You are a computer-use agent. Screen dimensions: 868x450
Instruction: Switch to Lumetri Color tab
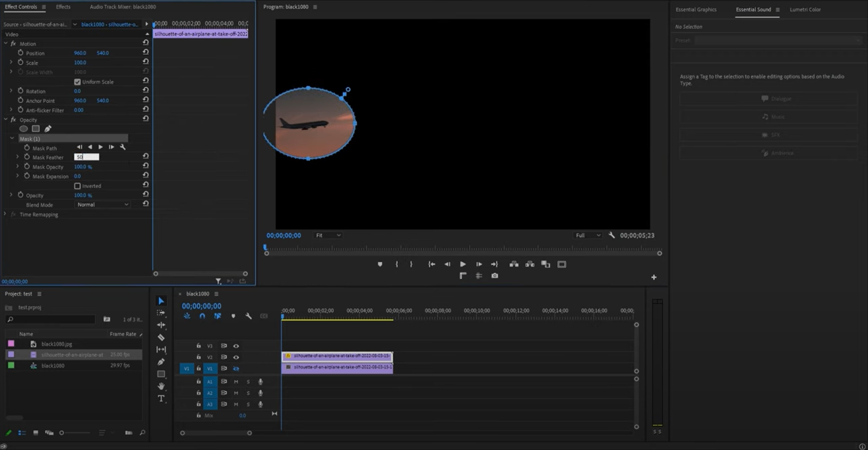click(805, 10)
